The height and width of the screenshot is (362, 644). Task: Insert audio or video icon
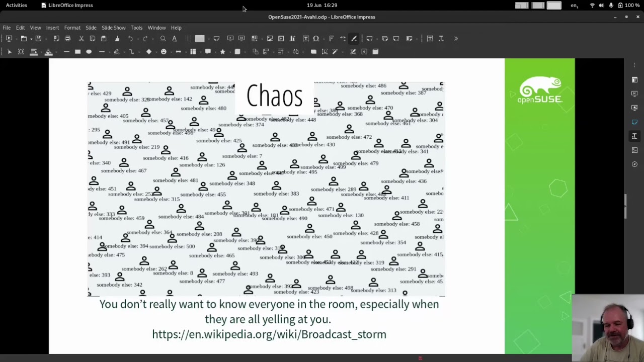click(281, 38)
